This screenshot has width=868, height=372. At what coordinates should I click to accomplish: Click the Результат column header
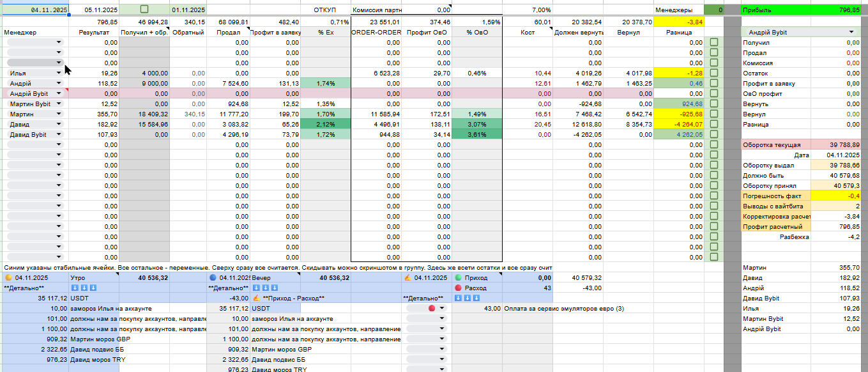click(x=94, y=32)
